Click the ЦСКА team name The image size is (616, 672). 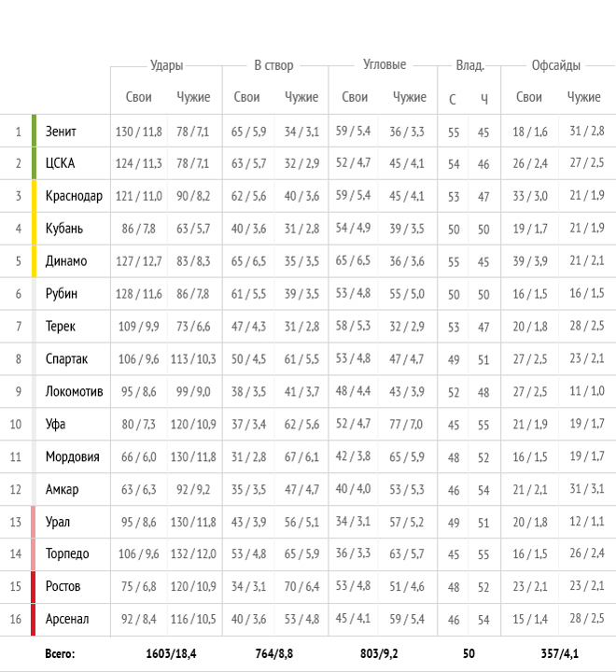pyautogui.click(x=60, y=164)
